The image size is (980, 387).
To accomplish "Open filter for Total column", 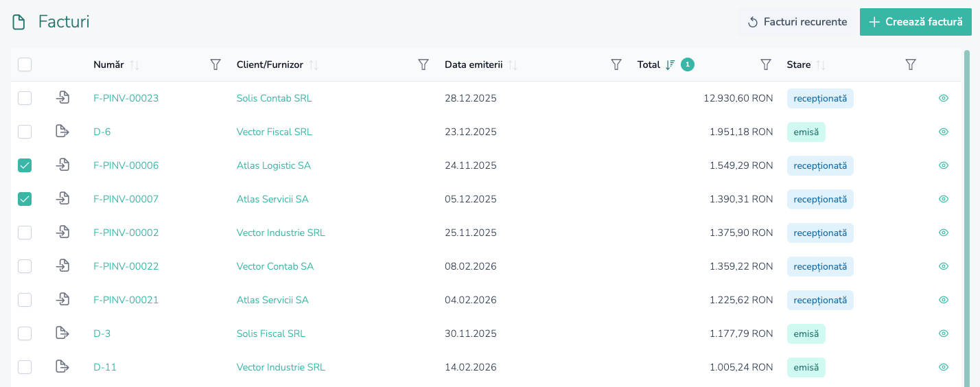I will point(767,64).
